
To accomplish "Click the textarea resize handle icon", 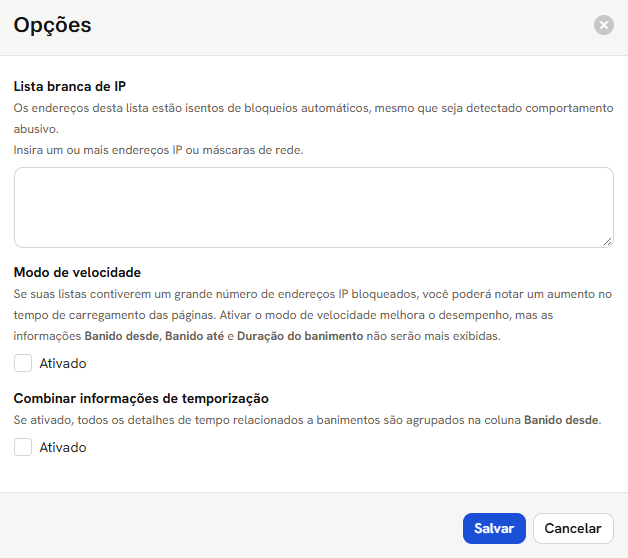I will pyautogui.click(x=607, y=241).
